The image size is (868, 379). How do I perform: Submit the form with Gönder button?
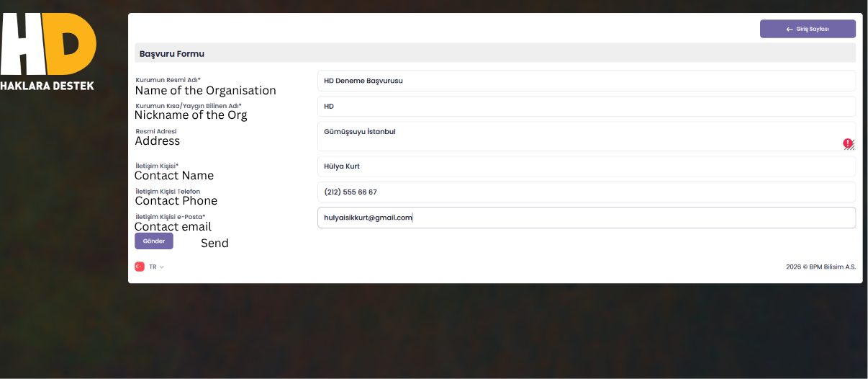tap(154, 241)
